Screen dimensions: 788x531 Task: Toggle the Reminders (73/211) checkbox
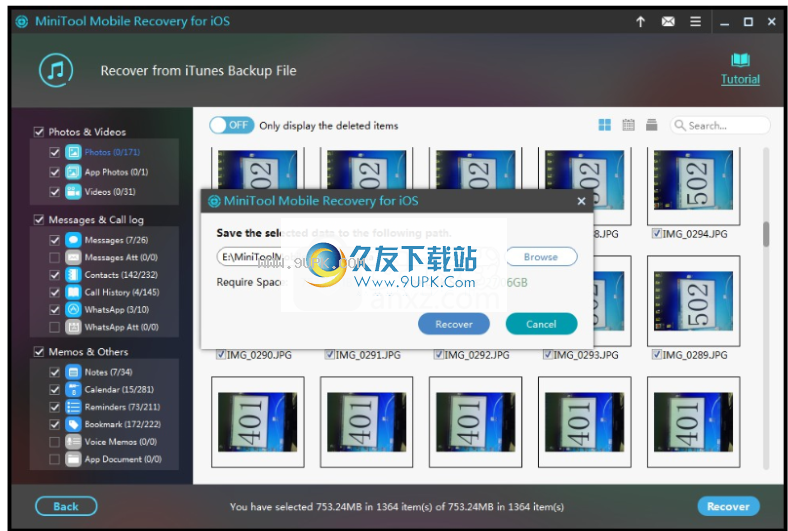click(55, 407)
